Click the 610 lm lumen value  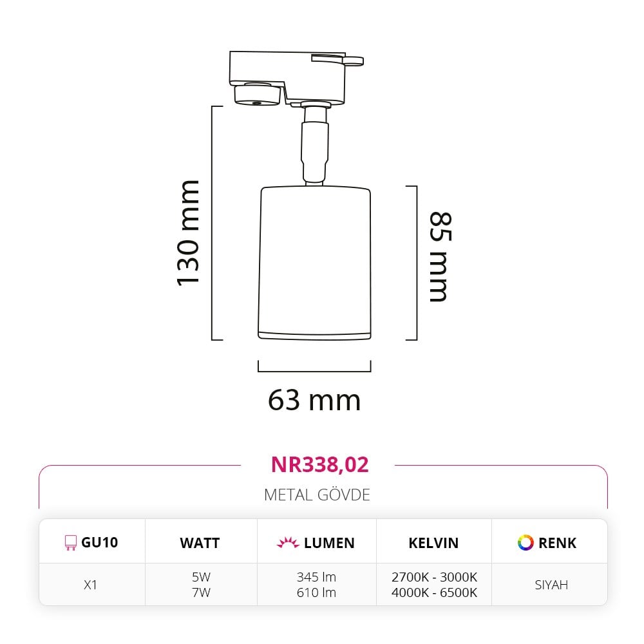coord(316,592)
